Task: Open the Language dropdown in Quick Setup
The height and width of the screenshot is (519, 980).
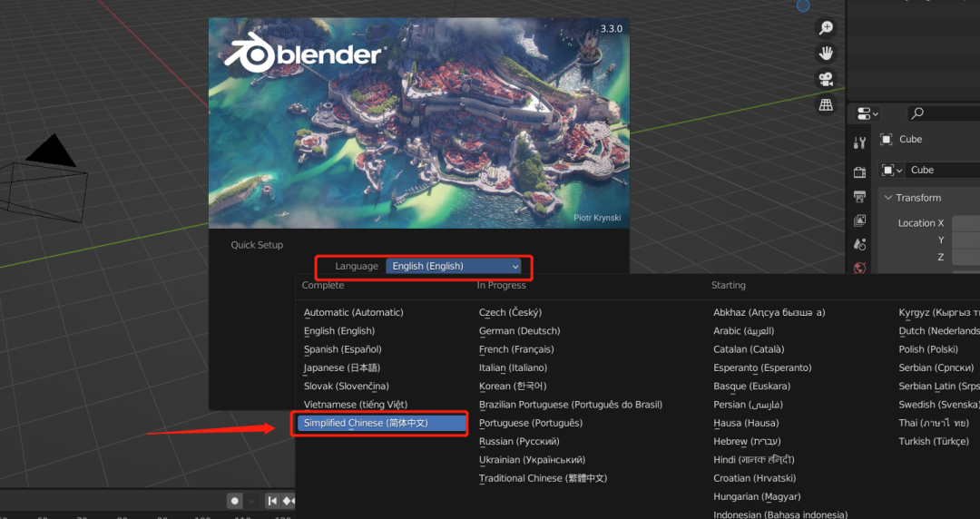Action: 455,267
